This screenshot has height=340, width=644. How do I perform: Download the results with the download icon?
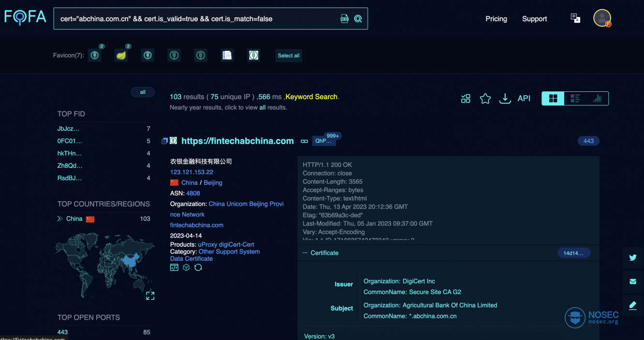505,99
